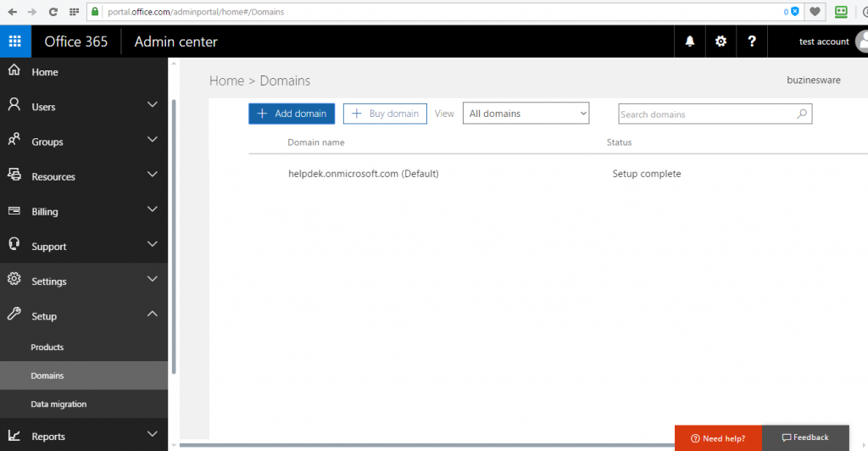This screenshot has width=868, height=451.
Task: Click the Home breadcrumb link
Action: (x=226, y=81)
